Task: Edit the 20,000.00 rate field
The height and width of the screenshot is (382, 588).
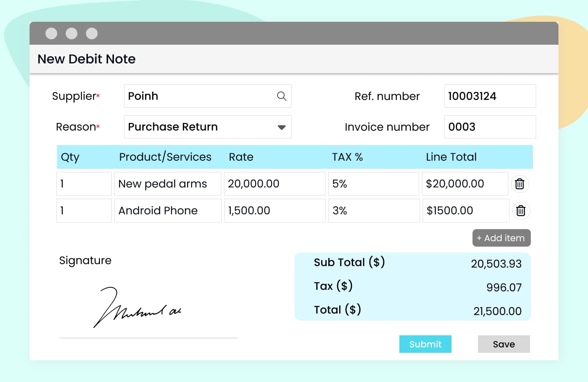Action: (x=274, y=184)
